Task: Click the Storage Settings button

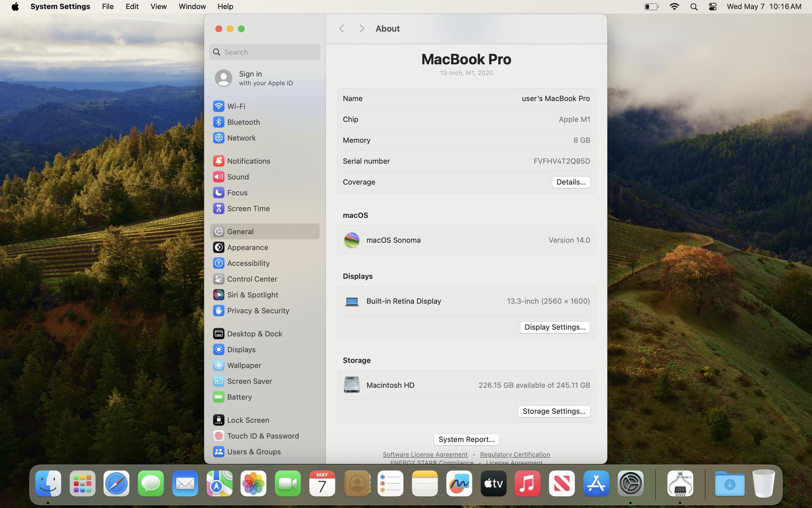Action: (x=554, y=411)
